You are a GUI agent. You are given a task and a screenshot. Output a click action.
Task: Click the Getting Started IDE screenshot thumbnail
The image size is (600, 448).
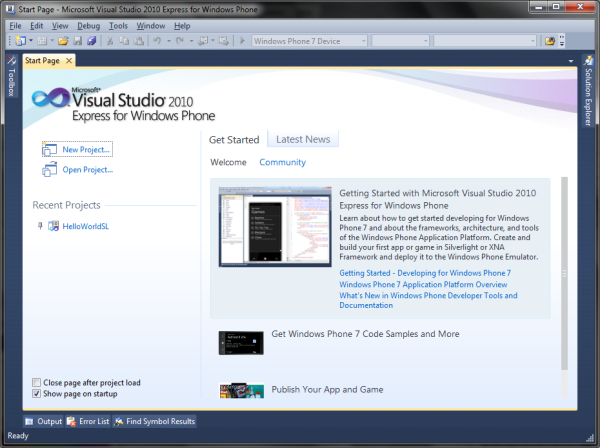(x=275, y=227)
